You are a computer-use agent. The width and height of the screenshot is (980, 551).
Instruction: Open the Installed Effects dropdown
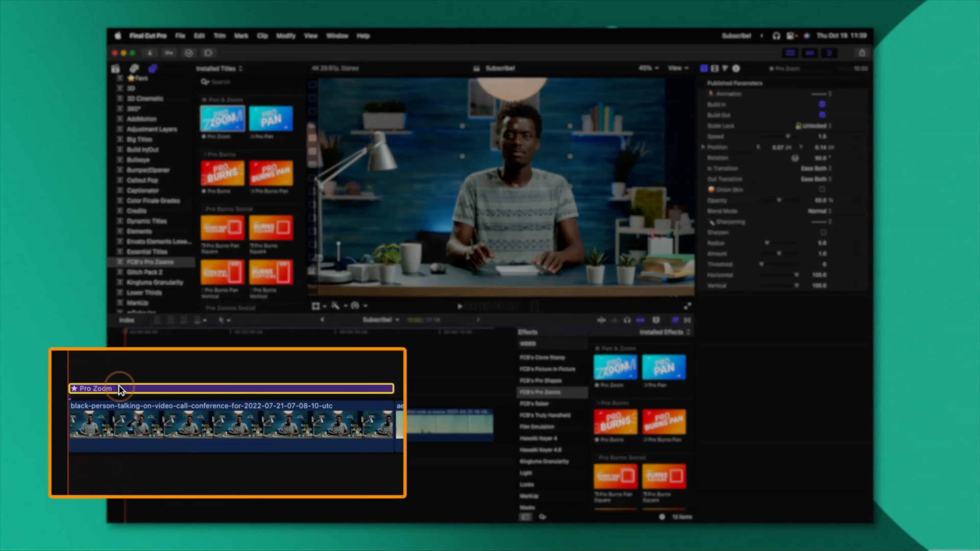point(664,332)
